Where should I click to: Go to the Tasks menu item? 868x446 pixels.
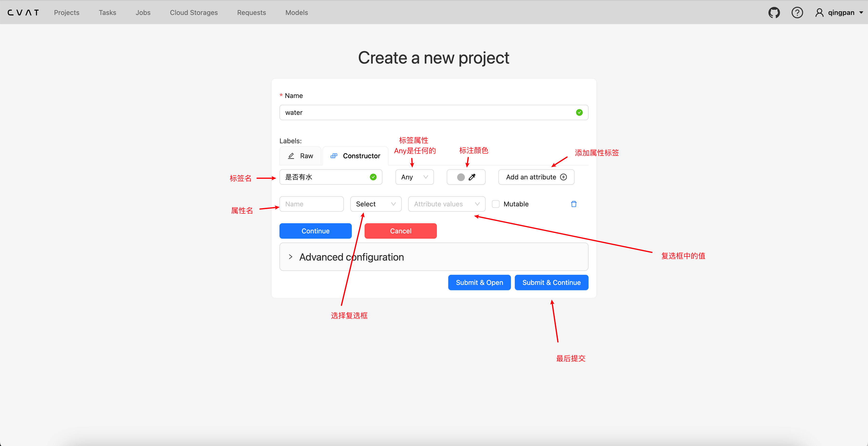pyautogui.click(x=107, y=13)
